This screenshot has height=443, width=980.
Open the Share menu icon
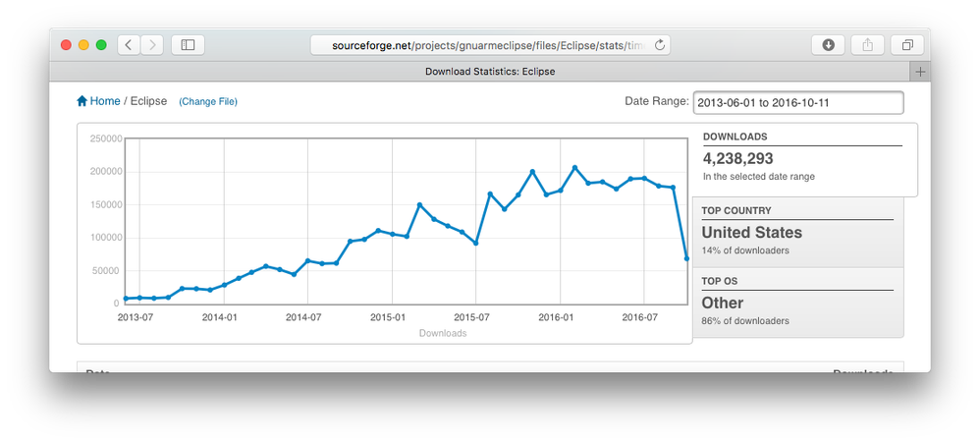[x=867, y=45]
